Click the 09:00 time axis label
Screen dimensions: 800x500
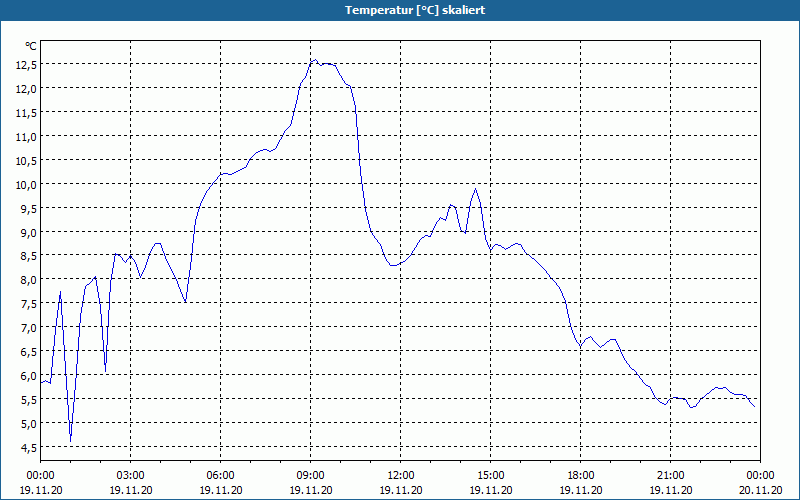point(311,476)
